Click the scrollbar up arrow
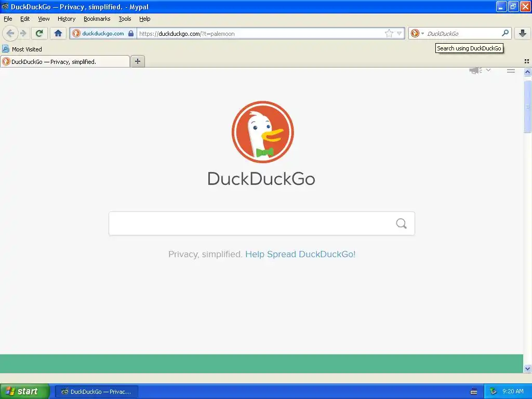Image resolution: width=532 pixels, height=399 pixels. click(x=527, y=72)
